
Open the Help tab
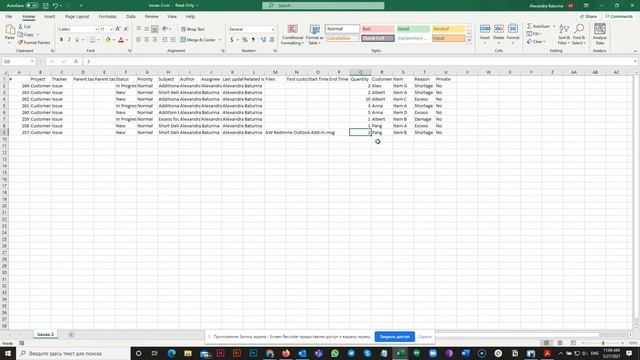190,17
